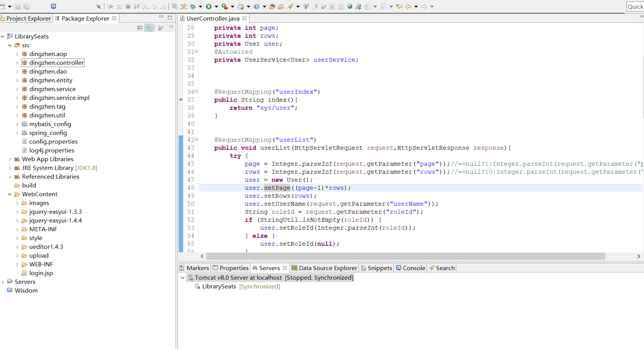
Task: Toggle Block Selection Mode icon
Action: click(332, 6)
